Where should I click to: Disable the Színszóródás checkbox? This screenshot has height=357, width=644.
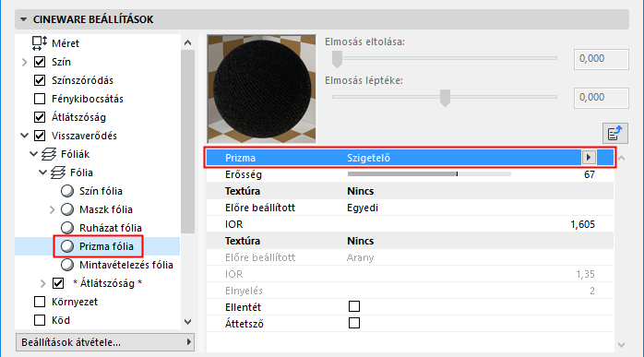(40, 80)
